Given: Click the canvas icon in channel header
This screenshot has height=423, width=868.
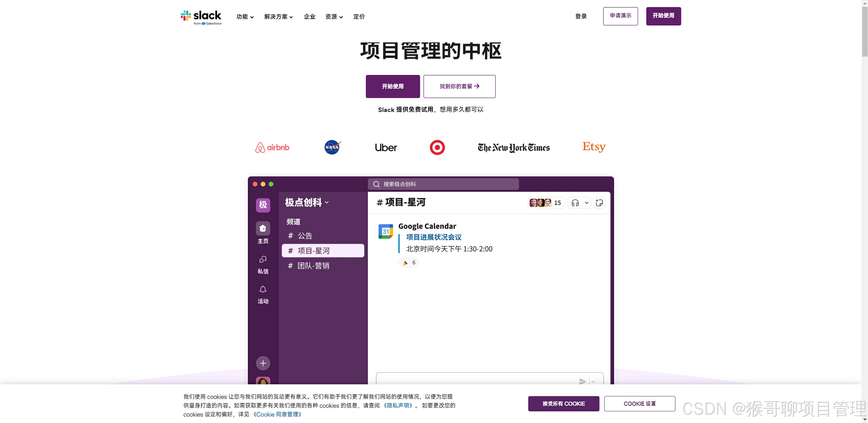Looking at the screenshot, I should [599, 203].
